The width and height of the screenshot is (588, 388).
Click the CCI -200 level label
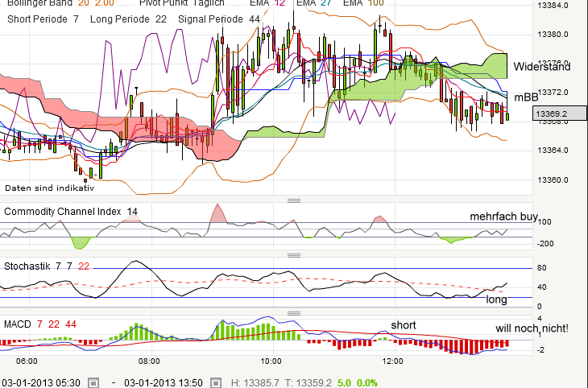[545, 244]
